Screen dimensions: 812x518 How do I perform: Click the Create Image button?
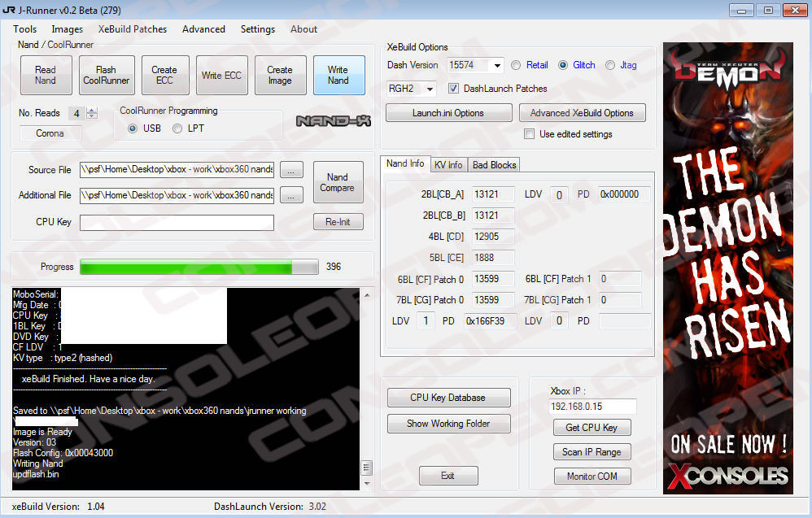(x=280, y=75)
